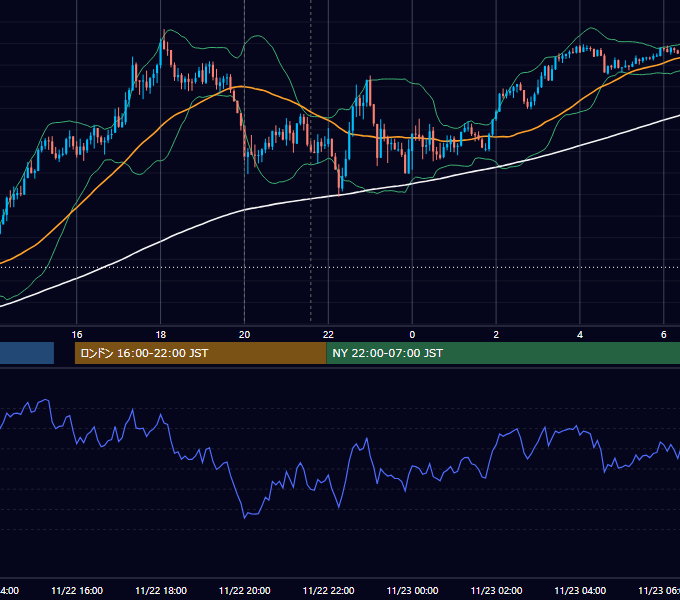Click the '2' hour label on chart axis
The image size is (680, 600).
pos(496,335)
